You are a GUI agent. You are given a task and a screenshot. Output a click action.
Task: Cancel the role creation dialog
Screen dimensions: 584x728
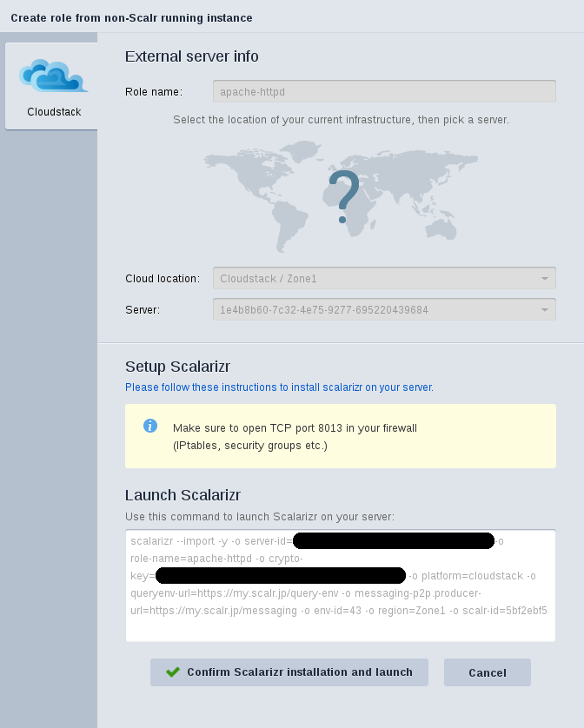pos(488,672)
